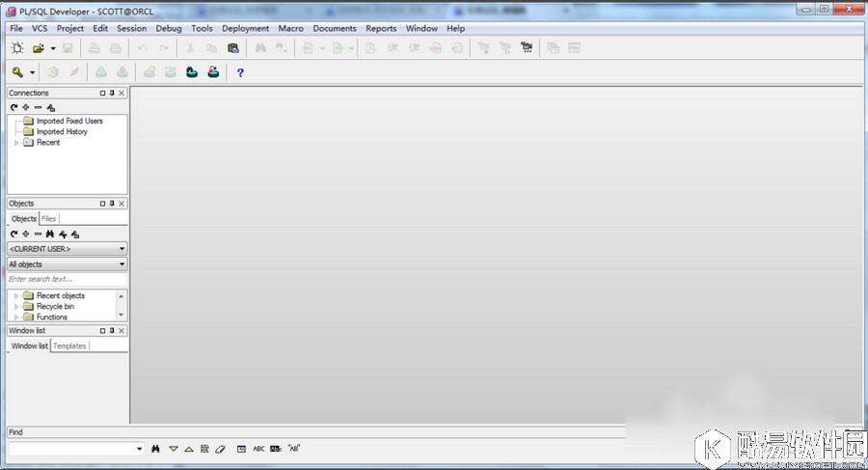This screenshot has height=470, width=868.
Task: Click the filter icon in the Objects panel
Action: 63,235
